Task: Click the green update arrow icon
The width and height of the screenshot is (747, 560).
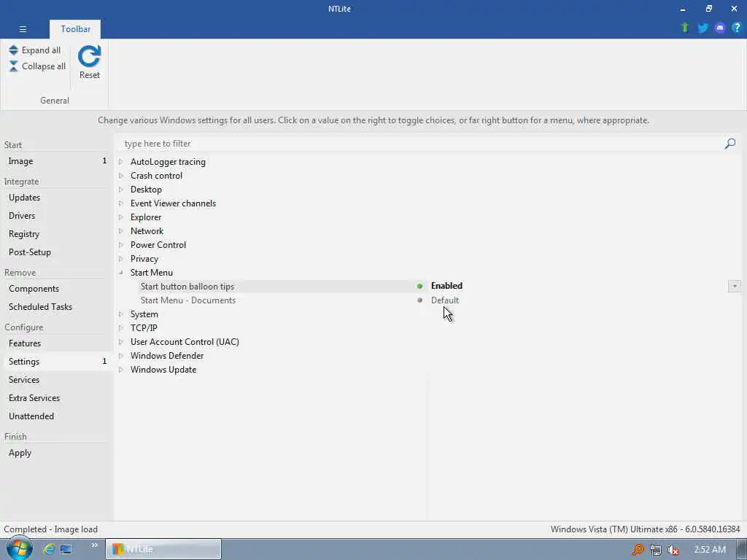Action: (x=685, y=28)
